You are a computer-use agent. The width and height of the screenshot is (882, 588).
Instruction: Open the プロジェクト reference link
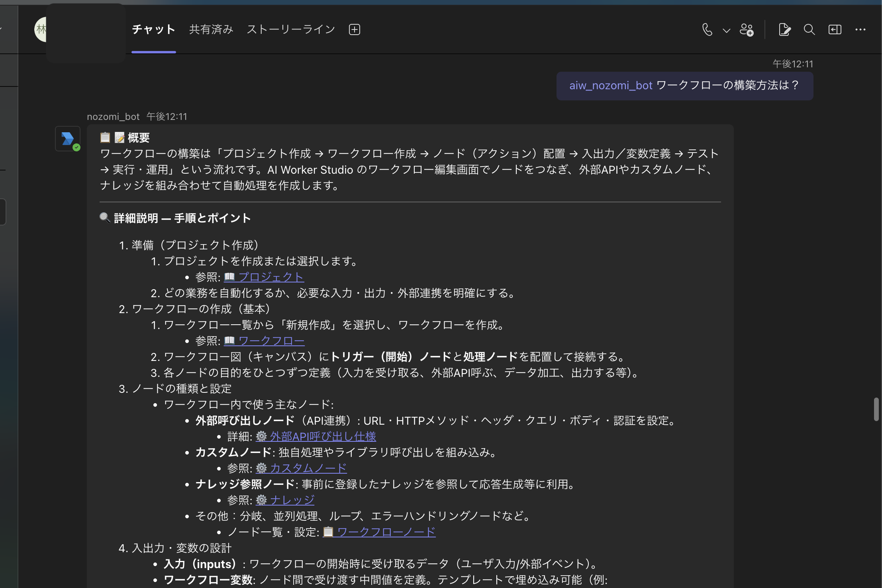pyautogui.click(x=271, y=277)
